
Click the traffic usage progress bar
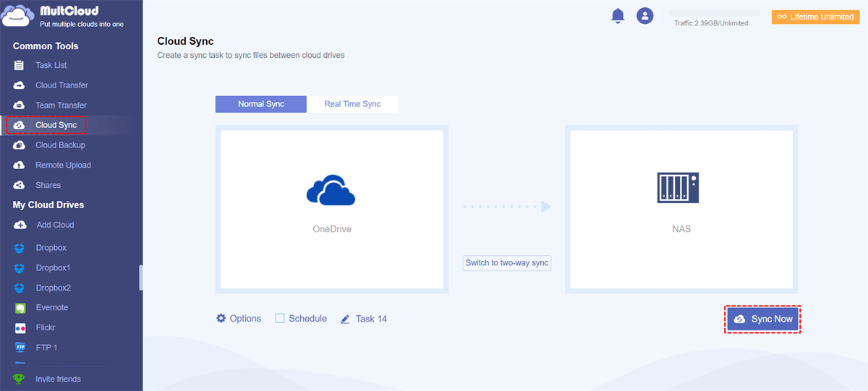pyautogui.click(x=714, y=13)
